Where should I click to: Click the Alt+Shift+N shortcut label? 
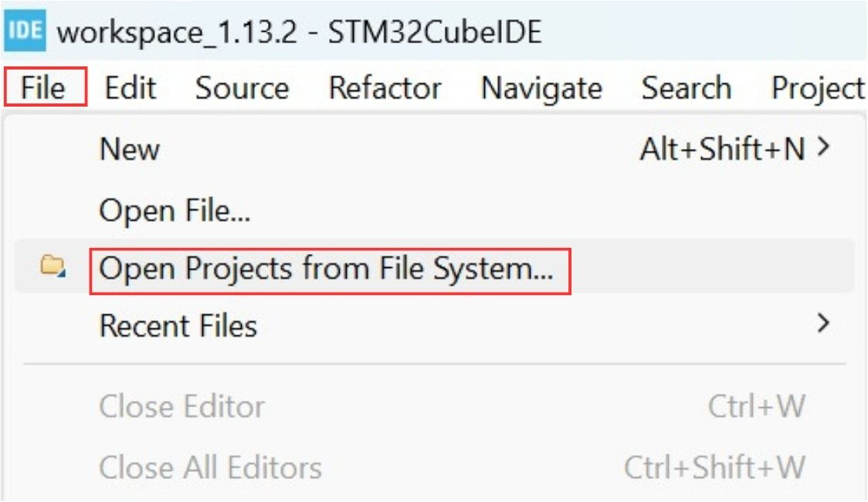pos(722,149)
